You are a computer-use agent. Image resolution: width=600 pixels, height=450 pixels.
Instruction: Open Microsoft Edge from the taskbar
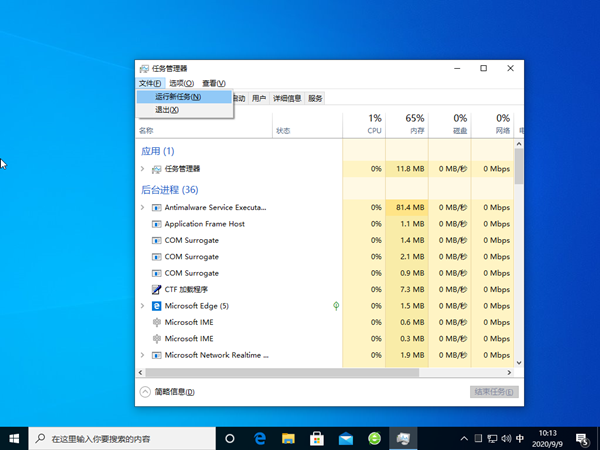tap(258, 438)
